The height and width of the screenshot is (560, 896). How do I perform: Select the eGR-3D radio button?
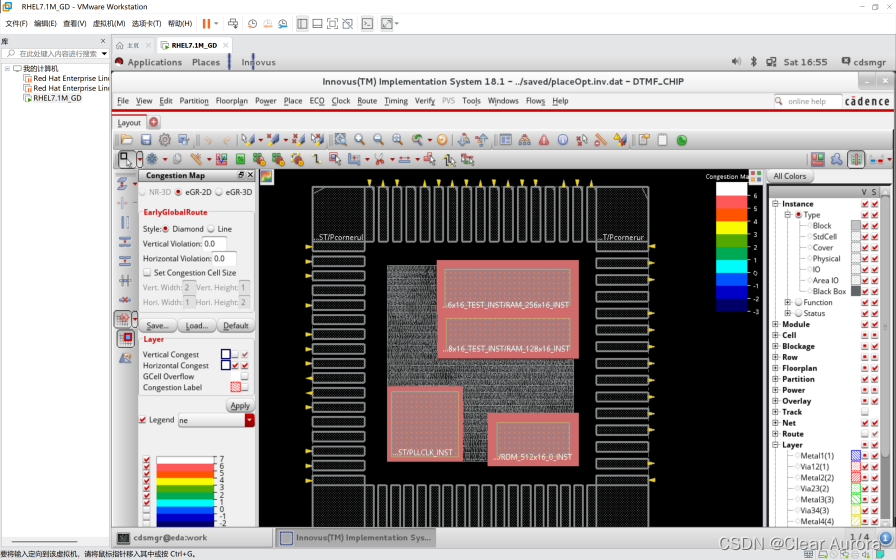click(219, 192)
